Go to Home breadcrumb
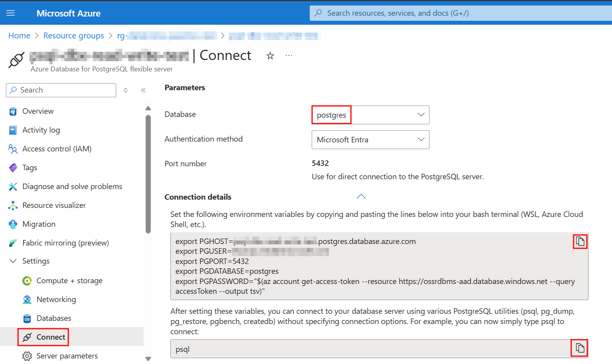Image resolution: width=612 pixels, height=364 pixels. [x=19, y=36]
